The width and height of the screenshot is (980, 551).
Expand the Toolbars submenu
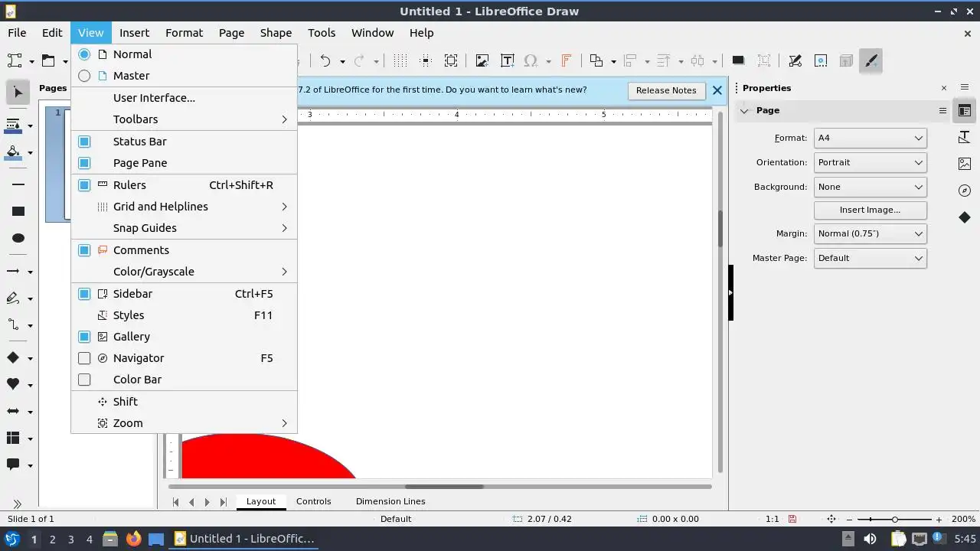(184, 119)
